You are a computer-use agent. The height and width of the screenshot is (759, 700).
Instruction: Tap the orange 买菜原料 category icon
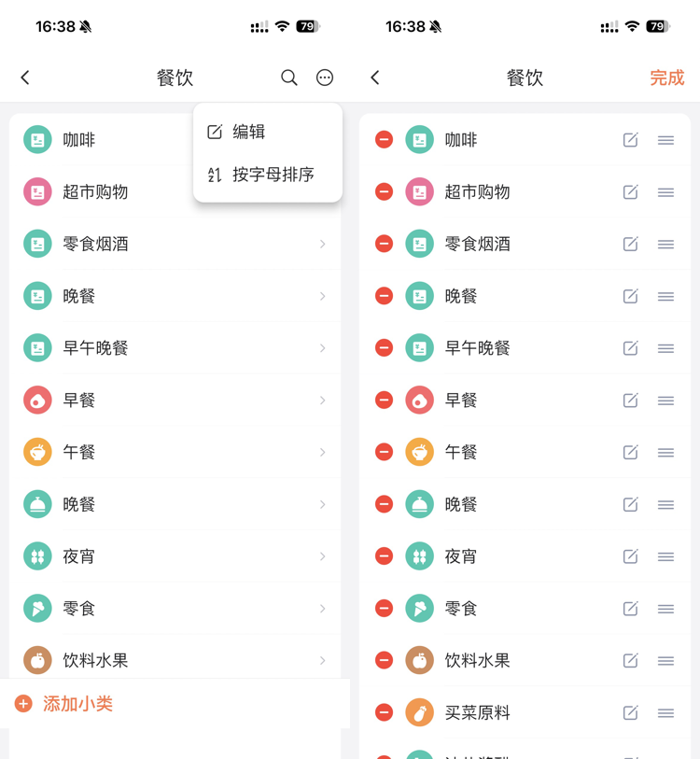[x=420, y=712]
